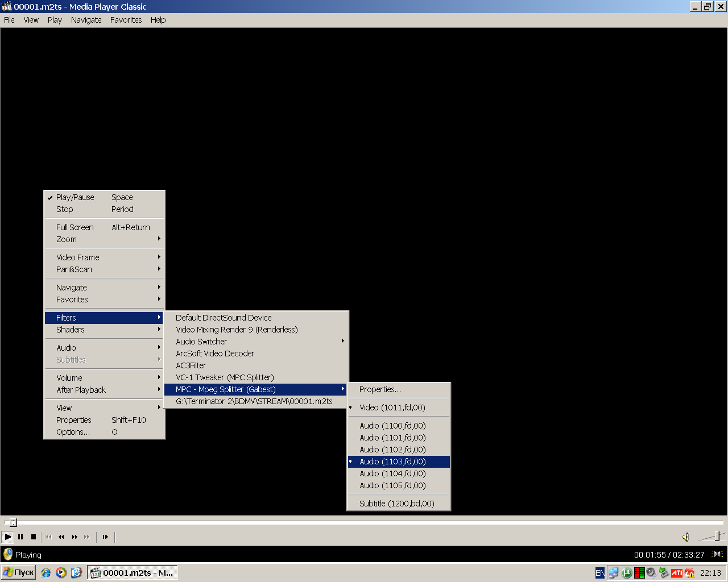
Task: Click Options... in the context menu
Action: (73, 432)
